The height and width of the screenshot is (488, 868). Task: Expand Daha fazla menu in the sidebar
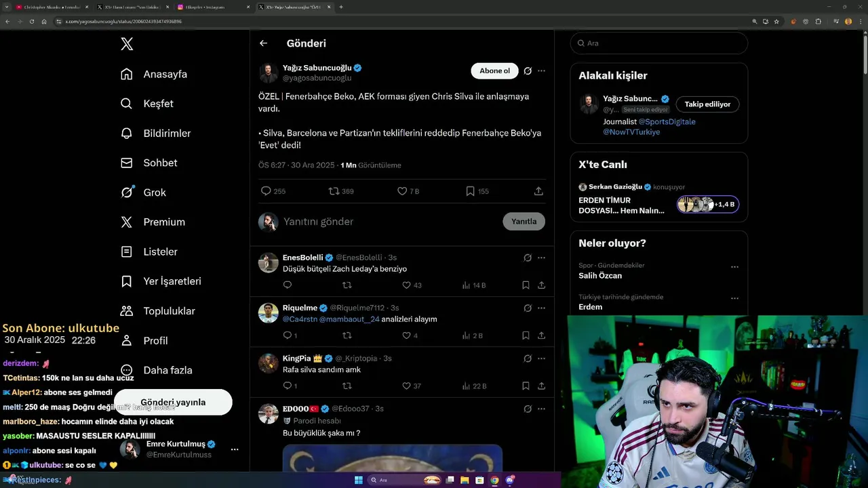click(x=156, y=370)
